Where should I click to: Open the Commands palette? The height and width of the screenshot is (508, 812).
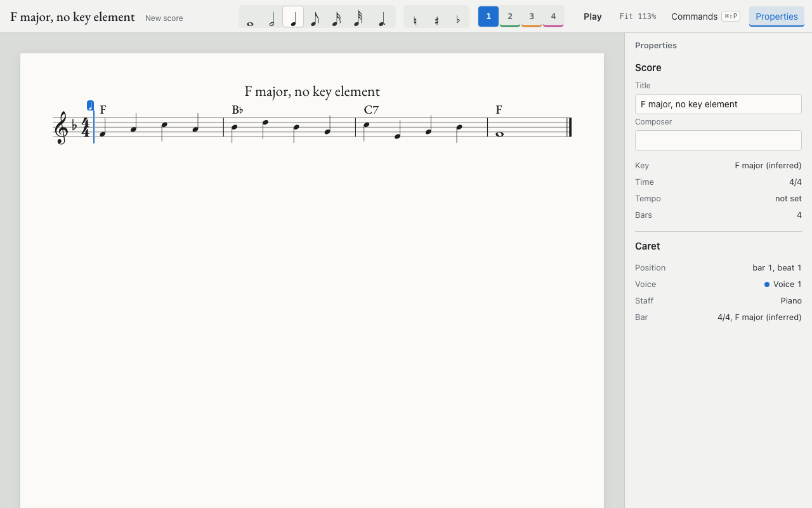point(705,17)
